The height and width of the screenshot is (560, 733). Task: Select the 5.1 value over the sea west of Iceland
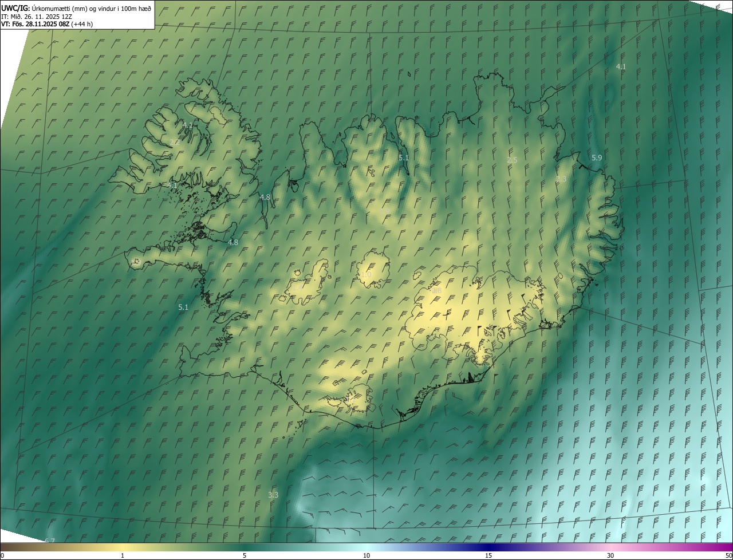click(x=183, y=307)
